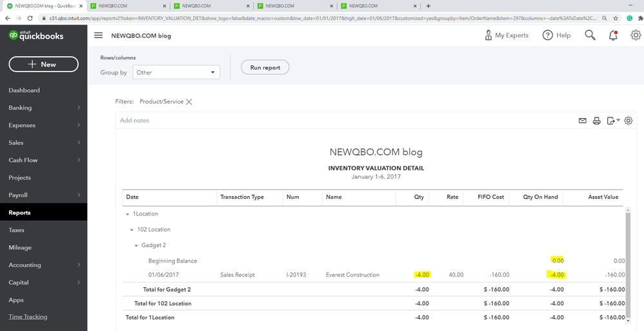Click the Run report button

[x=265, y=67]
